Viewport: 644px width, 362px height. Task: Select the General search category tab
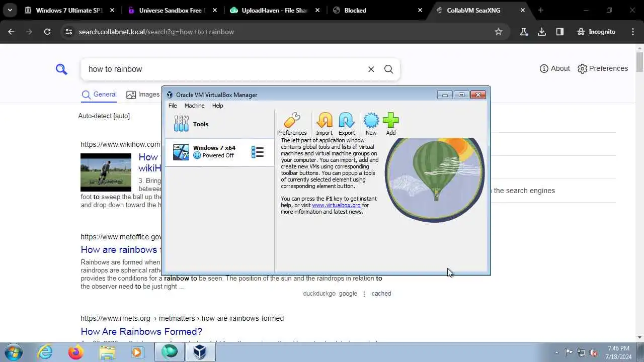pos(99,95)
